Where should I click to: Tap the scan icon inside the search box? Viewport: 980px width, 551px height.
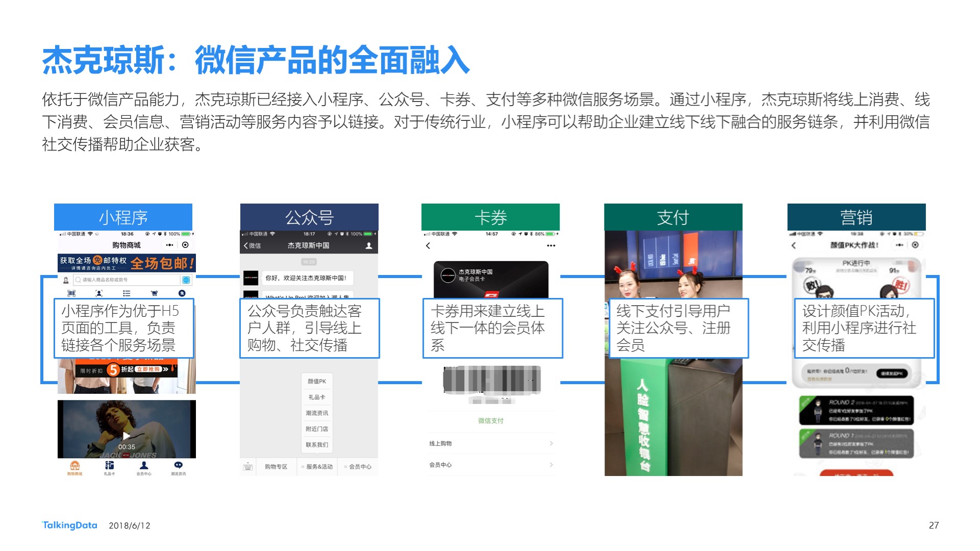coord(186,280)
